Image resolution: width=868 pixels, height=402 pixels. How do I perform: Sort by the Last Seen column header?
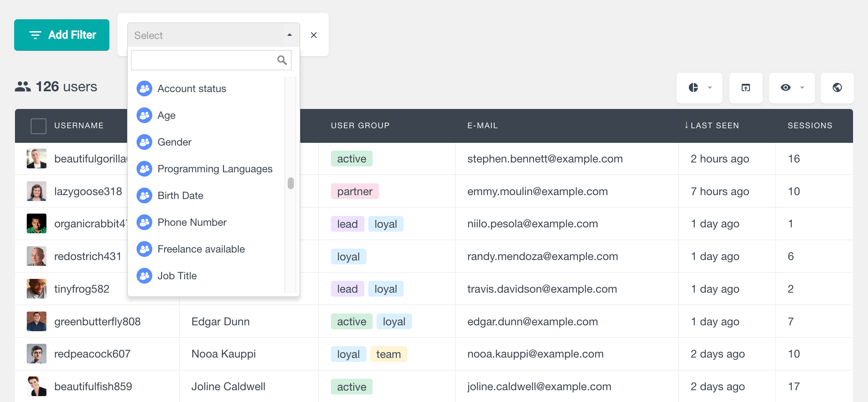point(711,125)
